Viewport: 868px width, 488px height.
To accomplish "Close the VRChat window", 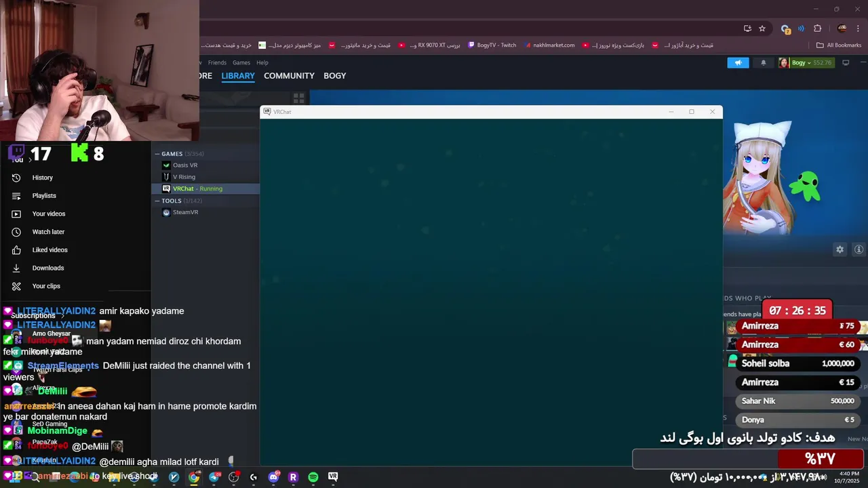I will coord(712,112).
